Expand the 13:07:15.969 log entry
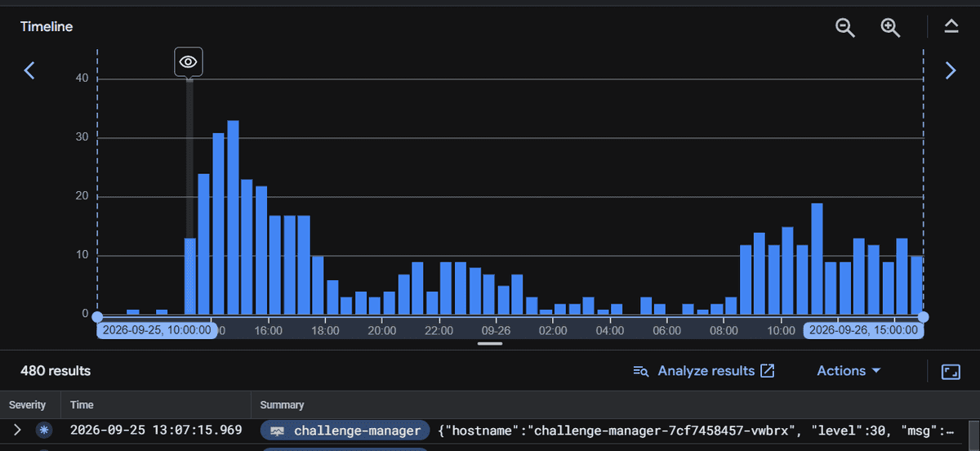Viewport: 980px width, 451px height. pos(17,431)
